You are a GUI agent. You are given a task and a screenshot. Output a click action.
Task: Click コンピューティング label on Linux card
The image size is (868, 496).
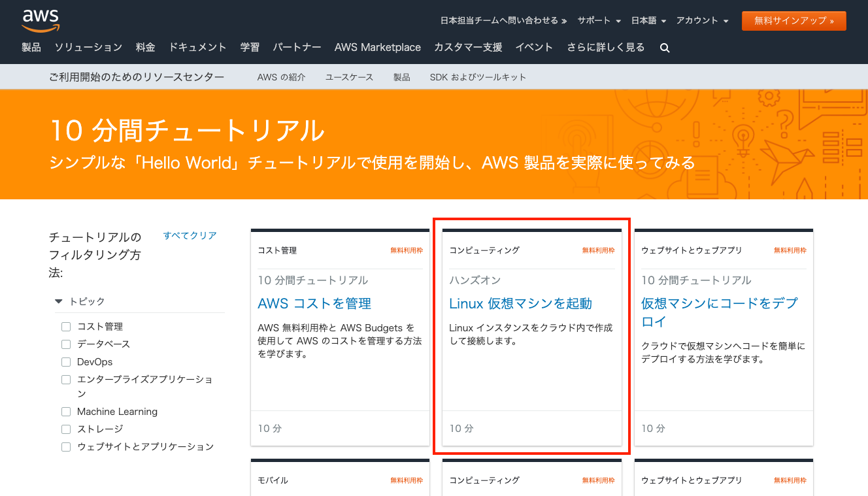484,250
